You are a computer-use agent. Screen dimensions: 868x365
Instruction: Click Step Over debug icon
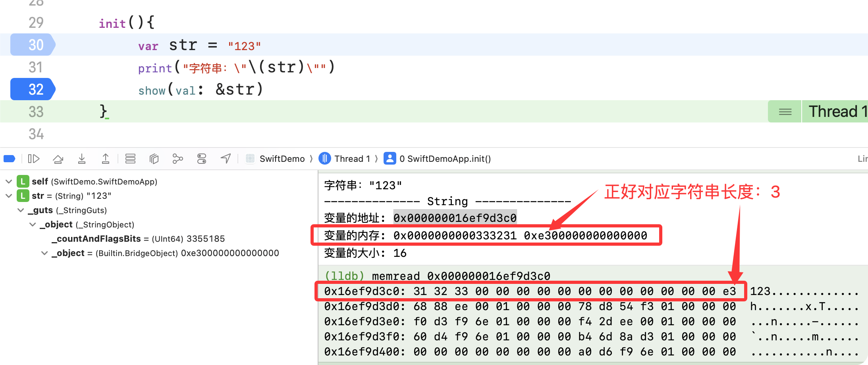pyautogui.click(x=58, y=159)
